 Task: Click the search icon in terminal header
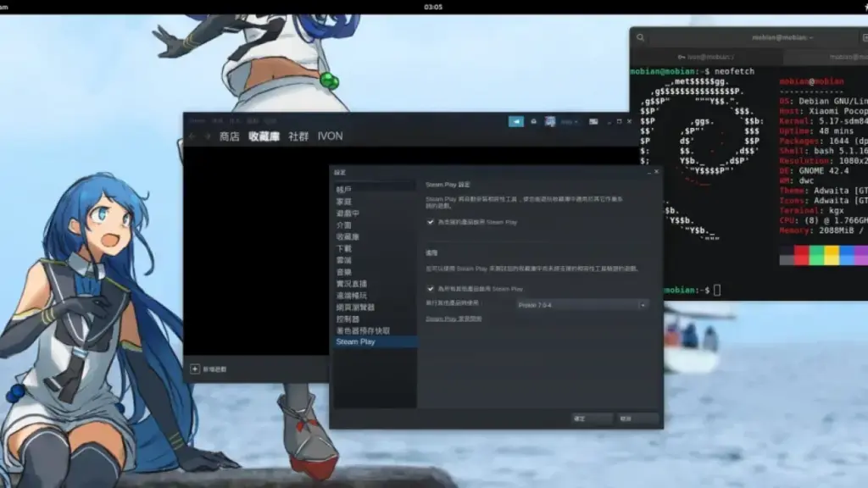tap(641, 37)
